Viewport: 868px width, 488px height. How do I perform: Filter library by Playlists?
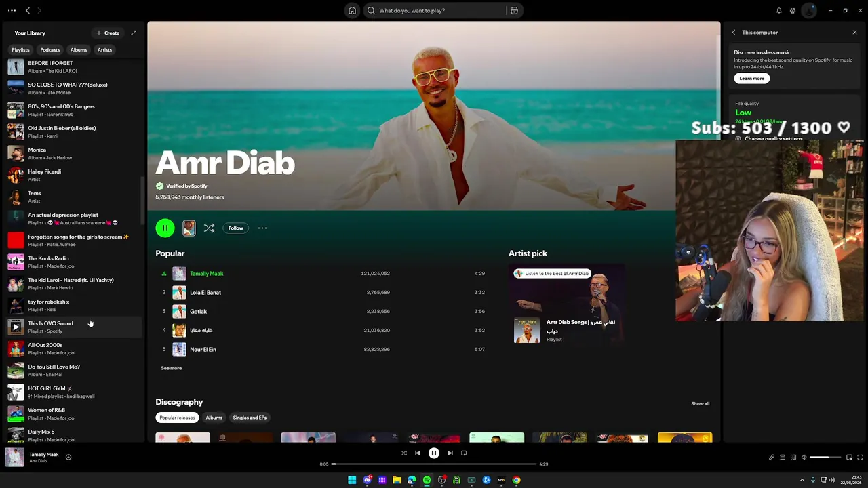[20, 49]
